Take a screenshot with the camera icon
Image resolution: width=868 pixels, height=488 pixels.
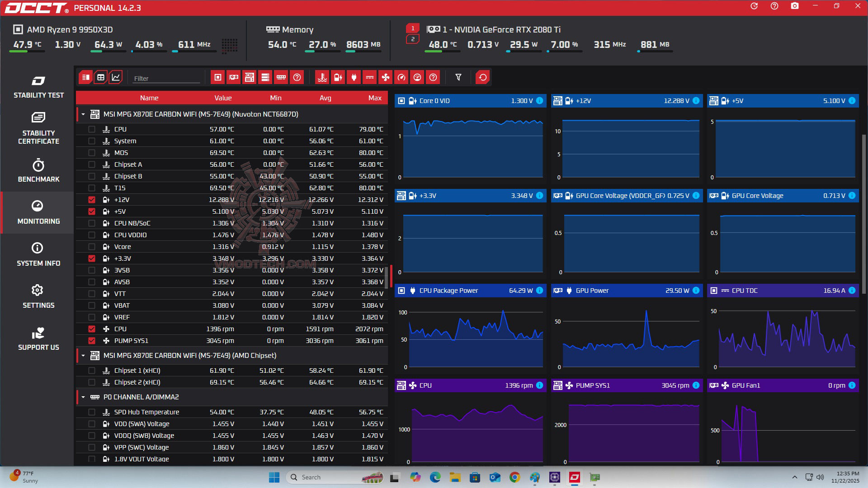pyautogui.click(x=794, y=6)
